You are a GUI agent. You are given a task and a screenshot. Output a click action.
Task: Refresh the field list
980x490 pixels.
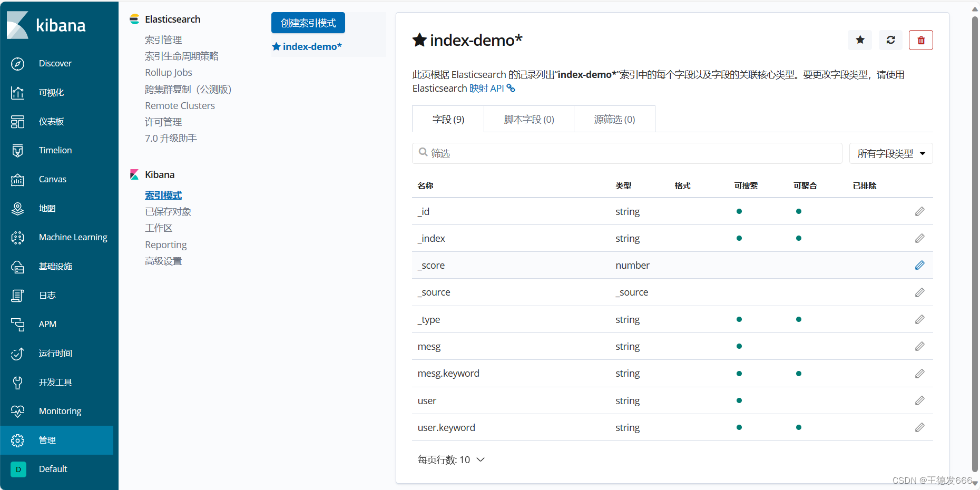890,40
